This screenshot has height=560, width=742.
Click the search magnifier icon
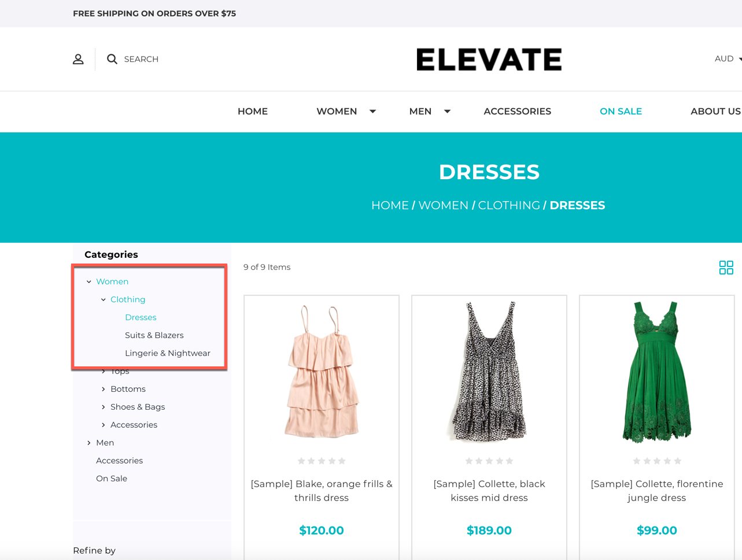[112, 59]
